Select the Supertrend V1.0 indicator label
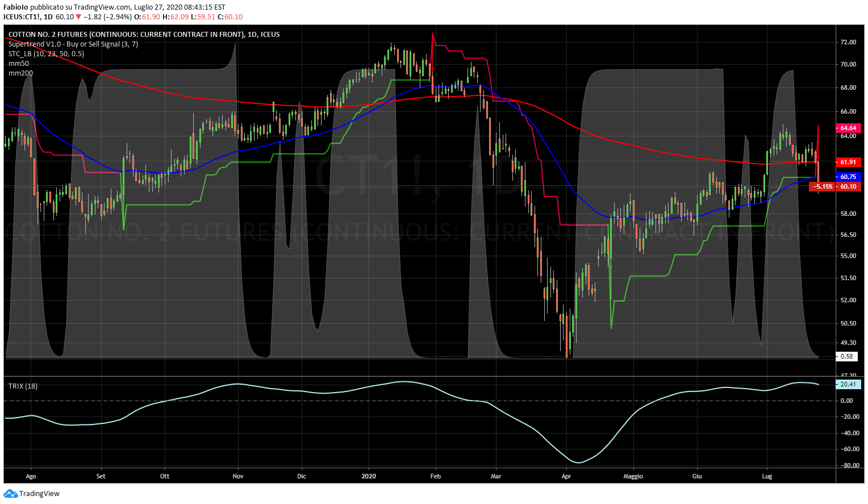Screen dimensions: 868x504 coord(73,44)
